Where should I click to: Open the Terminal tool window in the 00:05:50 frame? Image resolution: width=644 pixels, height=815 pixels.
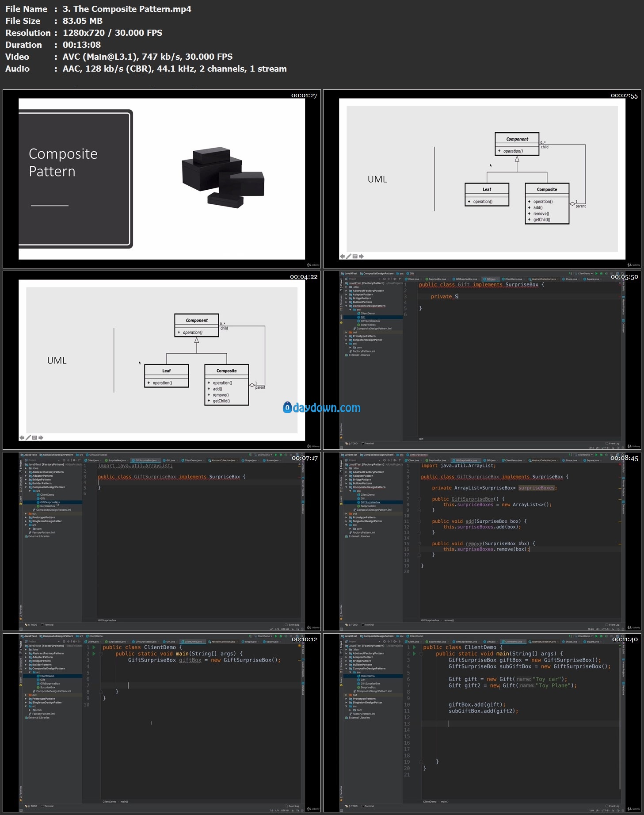tap(368, 444)
